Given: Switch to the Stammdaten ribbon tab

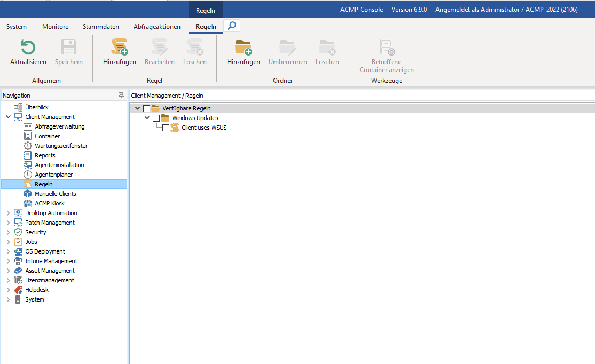Looking at the screenshot, I should click(100, 27).
